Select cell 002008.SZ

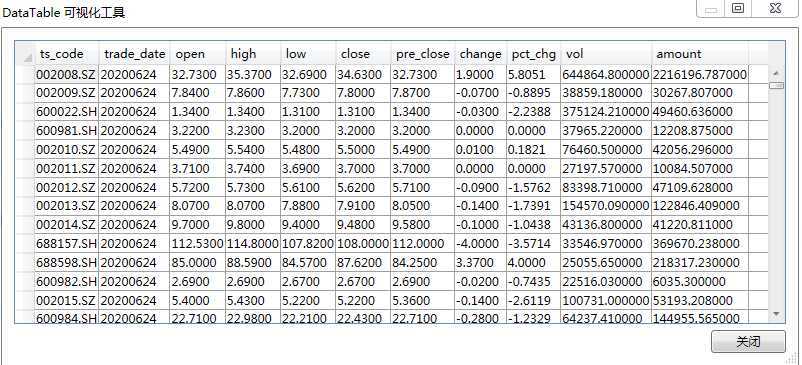tap(66, 75)
